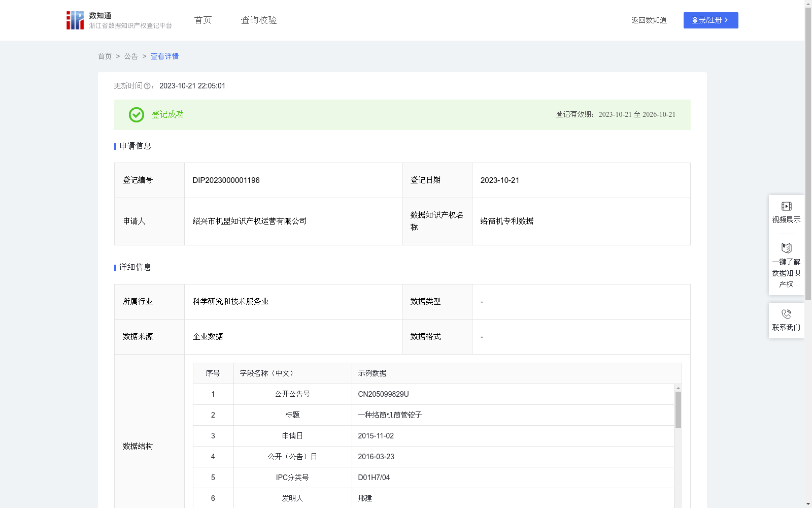The width and height of the screenshot is (812, 508).
Task: Click the 详细信息 section heading
Action: click(x=135, y=268)
